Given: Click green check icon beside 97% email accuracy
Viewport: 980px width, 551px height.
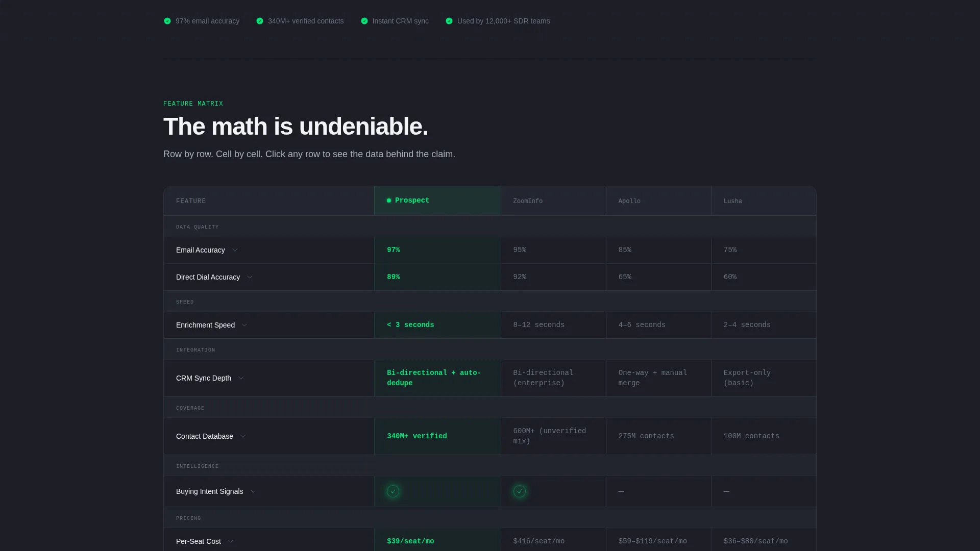Looking at the screenshot, I should [167, 21].
